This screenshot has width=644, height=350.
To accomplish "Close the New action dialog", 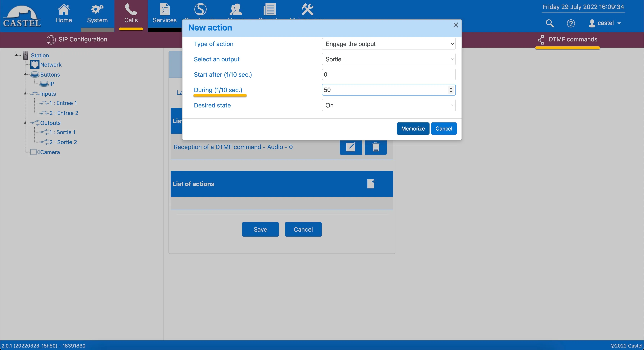I will pyautogui.click(x=456, y=25).
